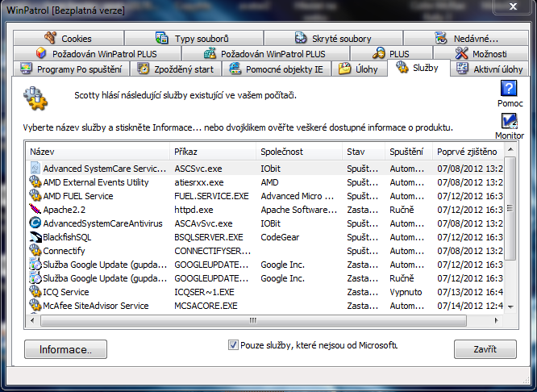
Task: Click the Služby tab gears icon
Action: coord(402,67)
